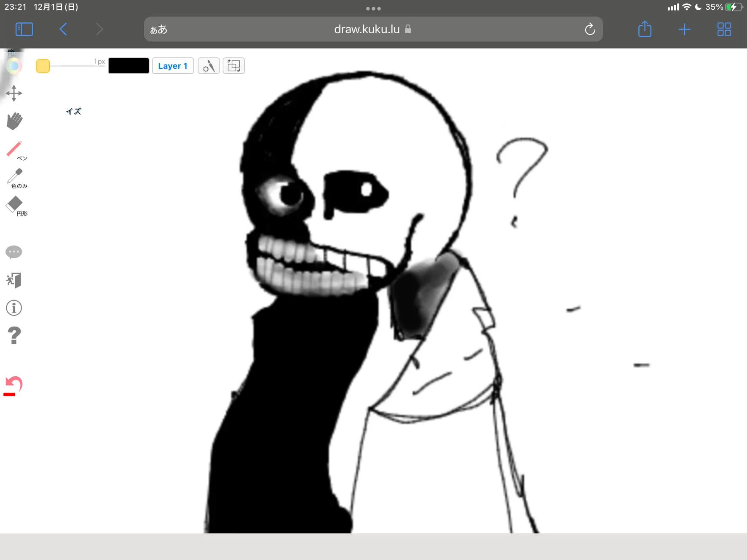Open a new Safari tab
747x560 pixels.
click(x=685, y=29)
